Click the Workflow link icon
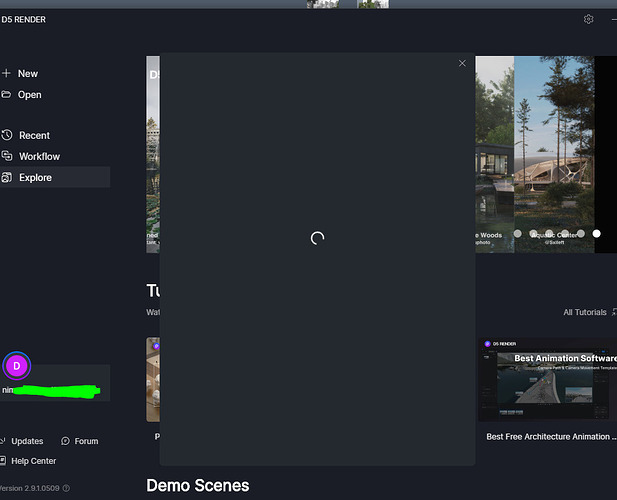This screenshot has width=617, height=500. pyautogui.click(x=7, y=156)
